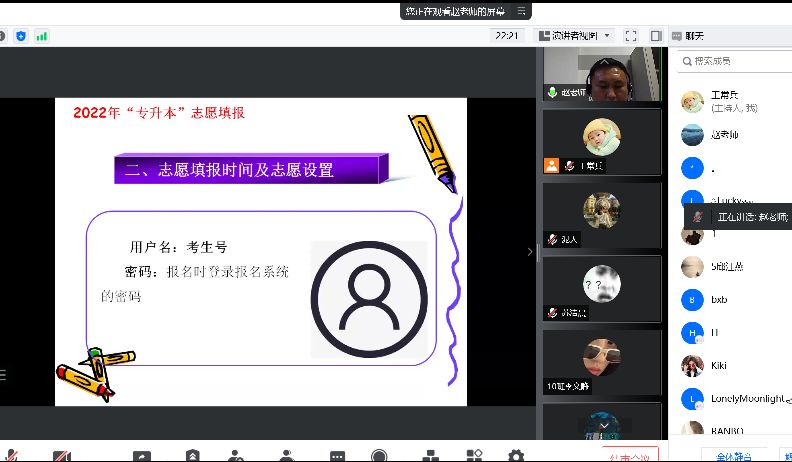Select bxb in the member list

pos(718,299)
